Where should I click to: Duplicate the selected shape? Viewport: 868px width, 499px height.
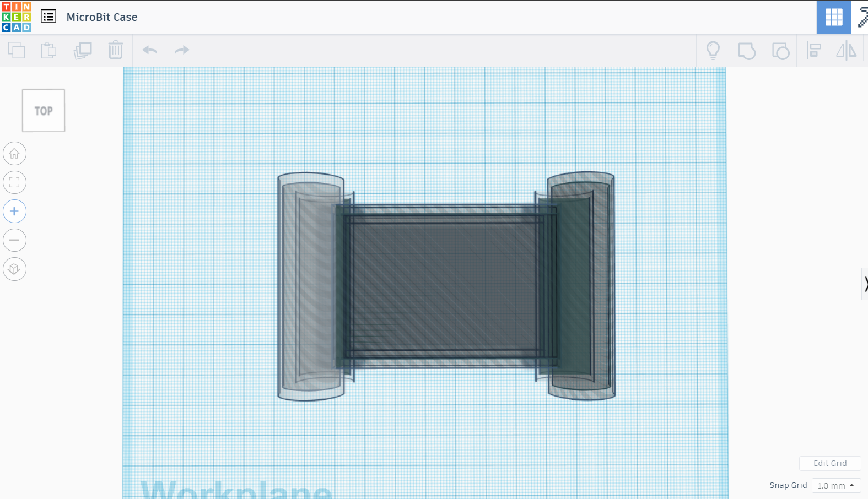pyautogui.click(x=83, y=50)
